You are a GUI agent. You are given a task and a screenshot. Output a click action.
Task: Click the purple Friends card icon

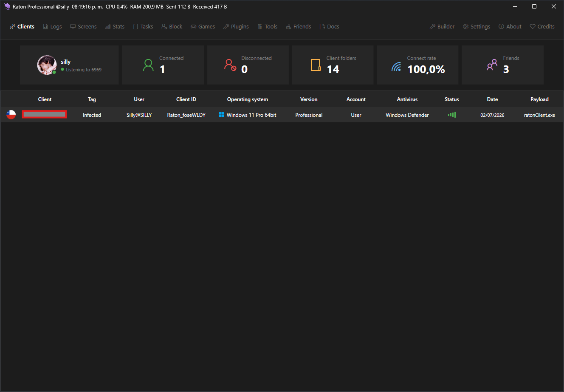[x=492, y=65]
